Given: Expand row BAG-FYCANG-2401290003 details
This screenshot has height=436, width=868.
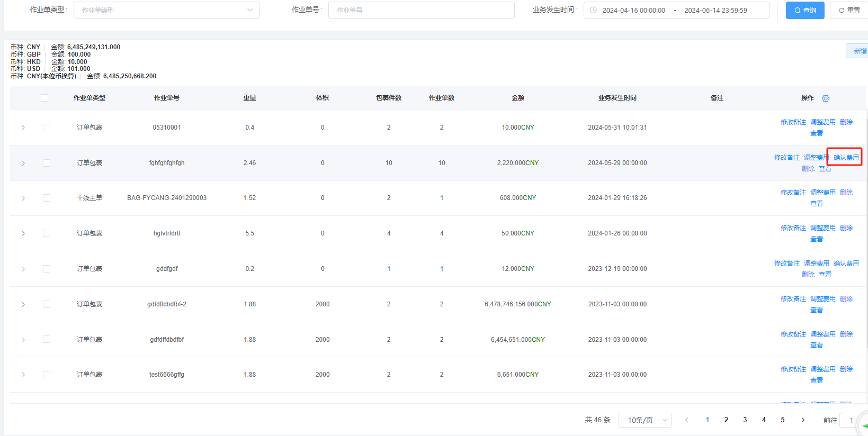Looking at the screenshot, I should tap(23, 198).
